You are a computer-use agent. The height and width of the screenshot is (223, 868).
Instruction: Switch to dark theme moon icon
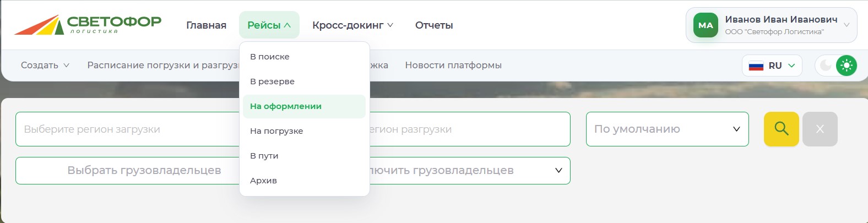point(826,66)
